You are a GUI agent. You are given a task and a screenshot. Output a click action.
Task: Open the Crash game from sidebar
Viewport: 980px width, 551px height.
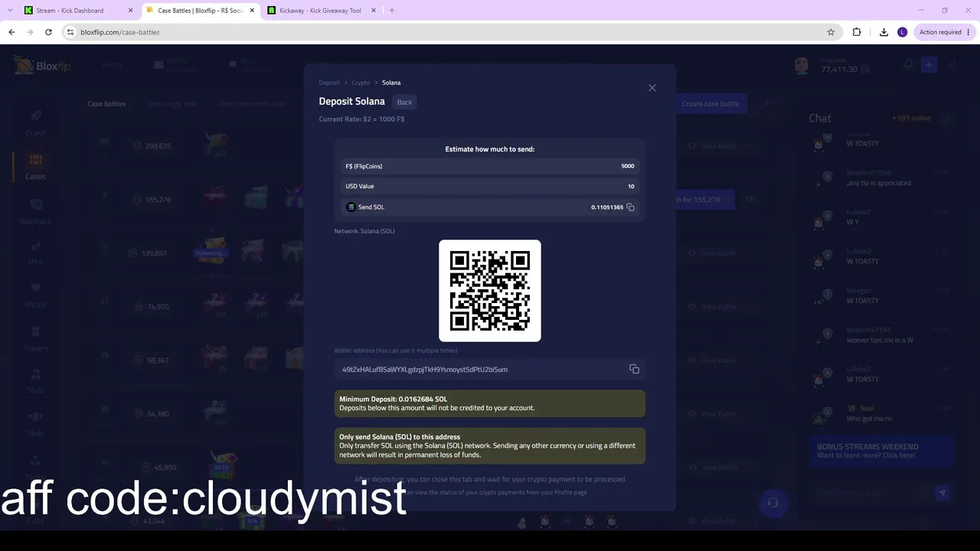click(35, 122)
